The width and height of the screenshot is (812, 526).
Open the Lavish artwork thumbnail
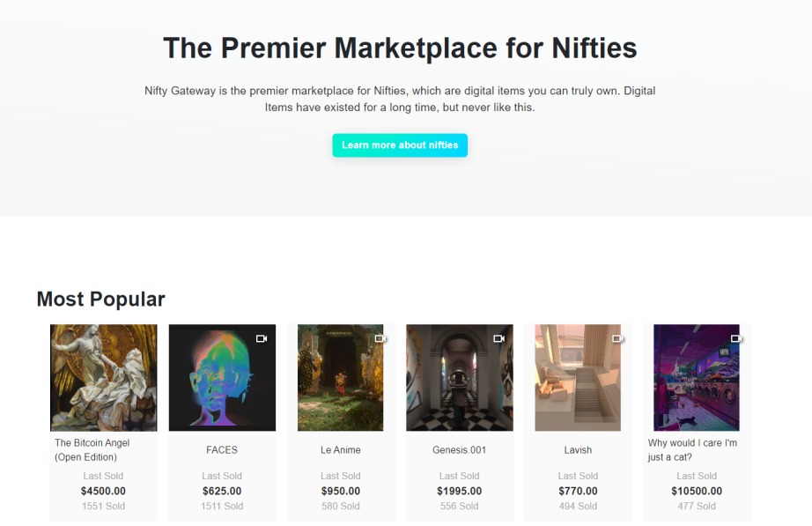(x=578, y=378)
